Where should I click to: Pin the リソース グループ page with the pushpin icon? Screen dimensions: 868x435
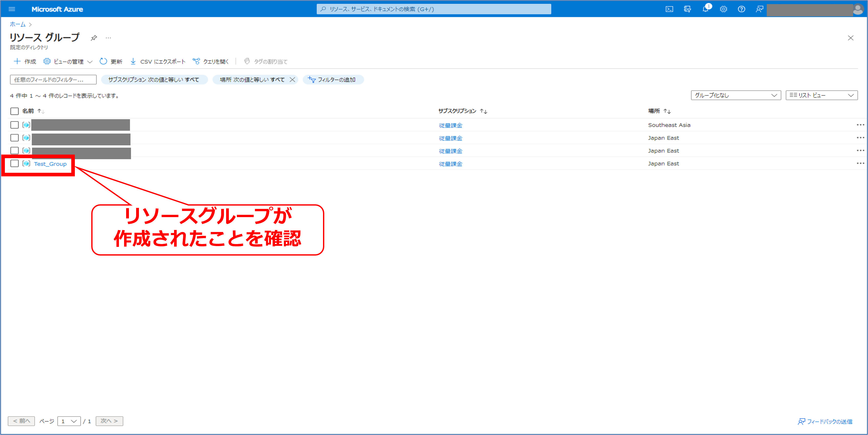94,38
